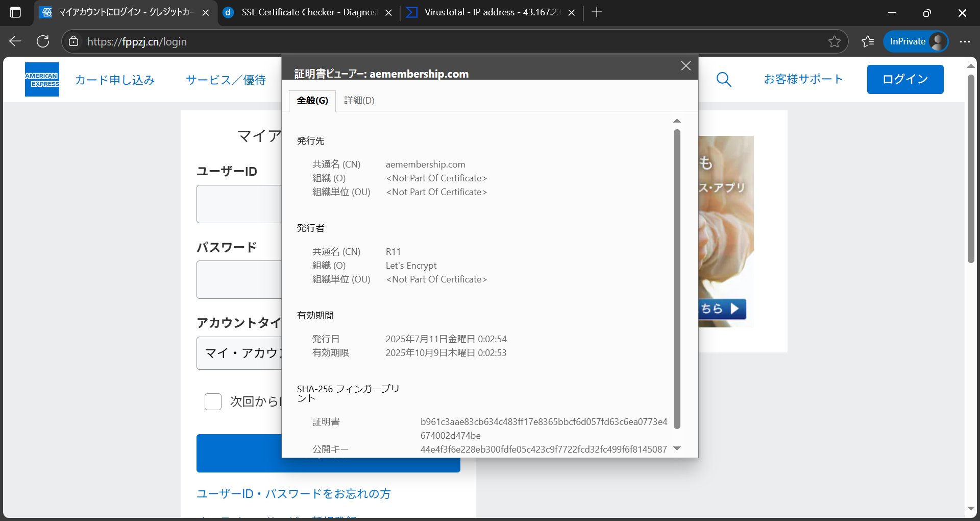The image size is (980, 521).
Task: Close the American Express login tab
Action: click(206, 13)
